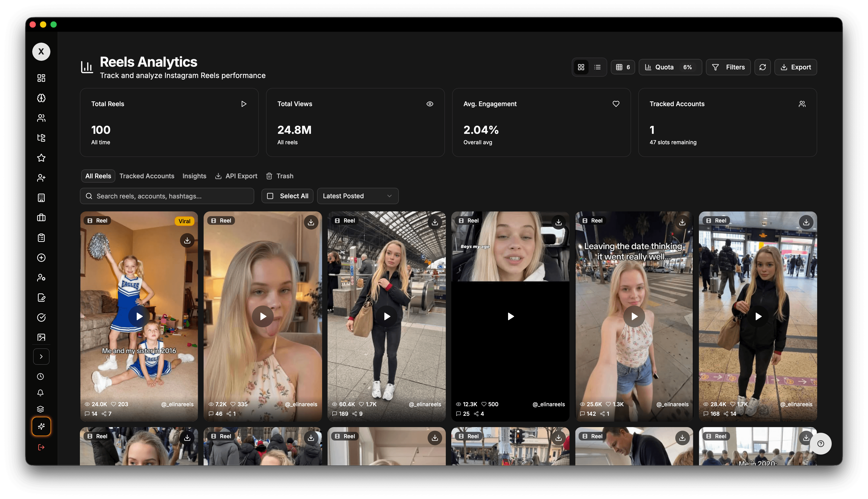The height and width of the screenshot is (499, 868).
Task: Click the Export button
Action: click(x=796, y=67)
